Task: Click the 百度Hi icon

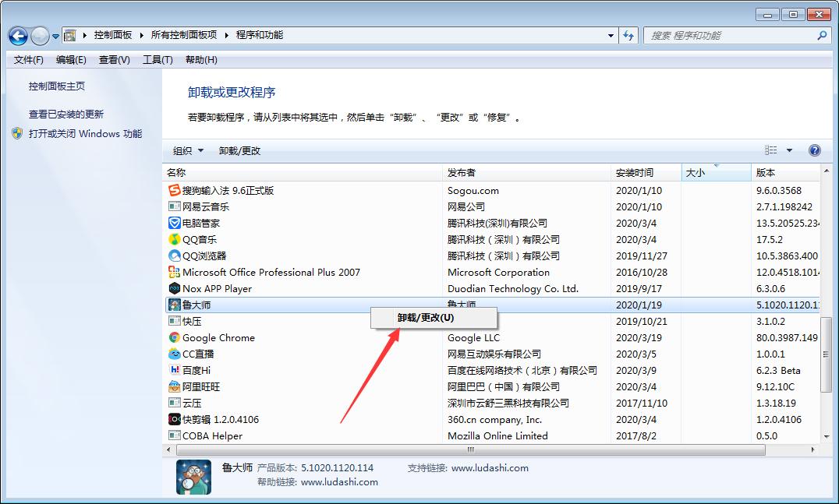Action: point(175,370)
